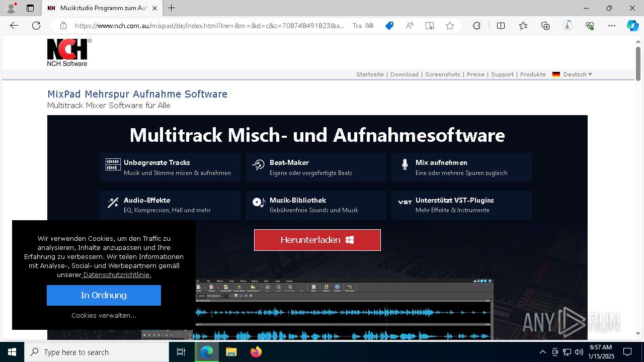Click the microphone icon beside Mix aufnehmen
Screen dimensions: 644x362
click(x=405, y=164)
